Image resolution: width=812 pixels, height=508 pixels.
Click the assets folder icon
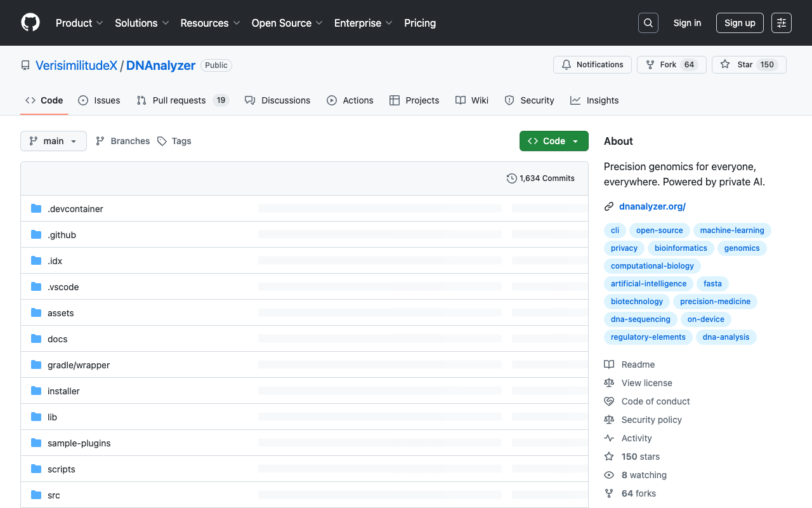[36, 313]
